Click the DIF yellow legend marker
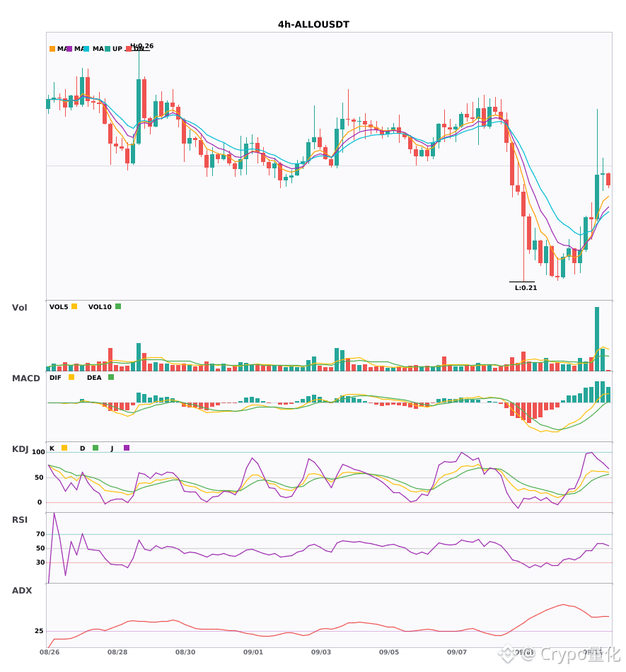 pos(71,377)
